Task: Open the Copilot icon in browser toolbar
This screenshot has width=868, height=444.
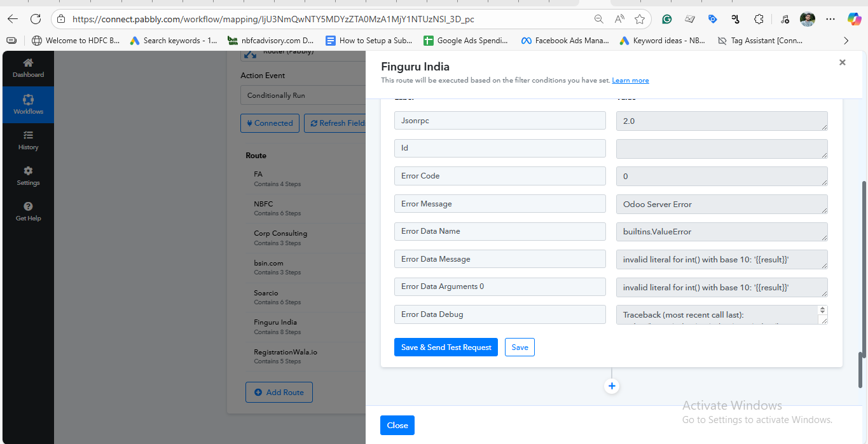Action: (x=854, y=19)
